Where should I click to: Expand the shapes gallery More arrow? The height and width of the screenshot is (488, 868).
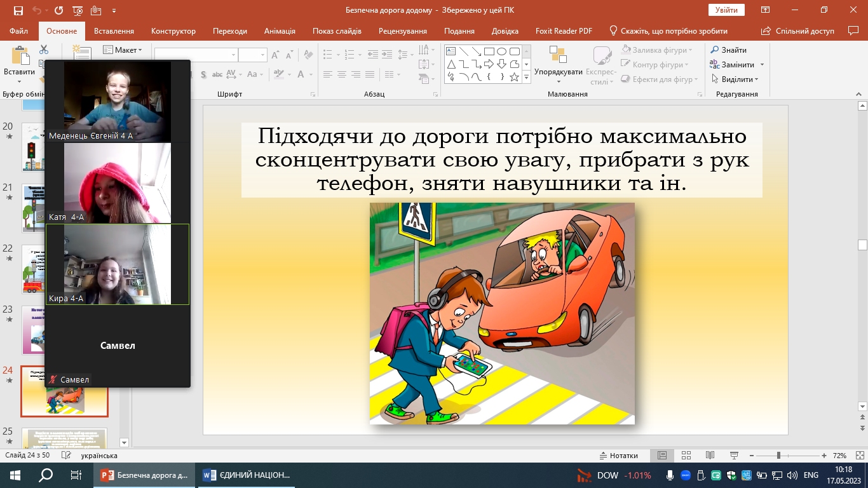click(526, 77)
